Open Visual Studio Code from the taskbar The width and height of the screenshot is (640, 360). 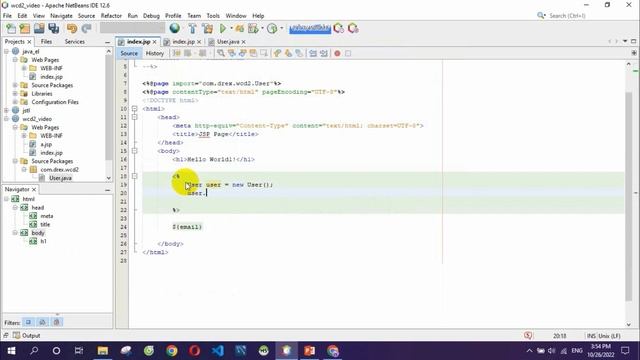coord(218,351)
